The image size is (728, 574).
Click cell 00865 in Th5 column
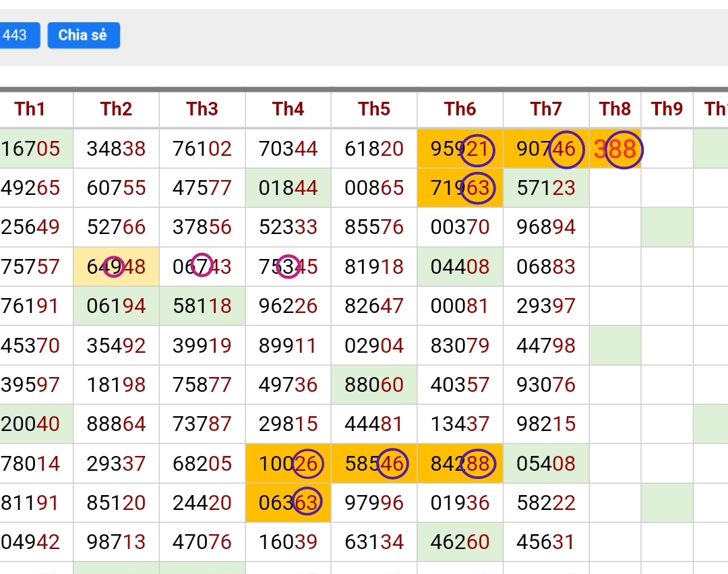tap(373, 188)
